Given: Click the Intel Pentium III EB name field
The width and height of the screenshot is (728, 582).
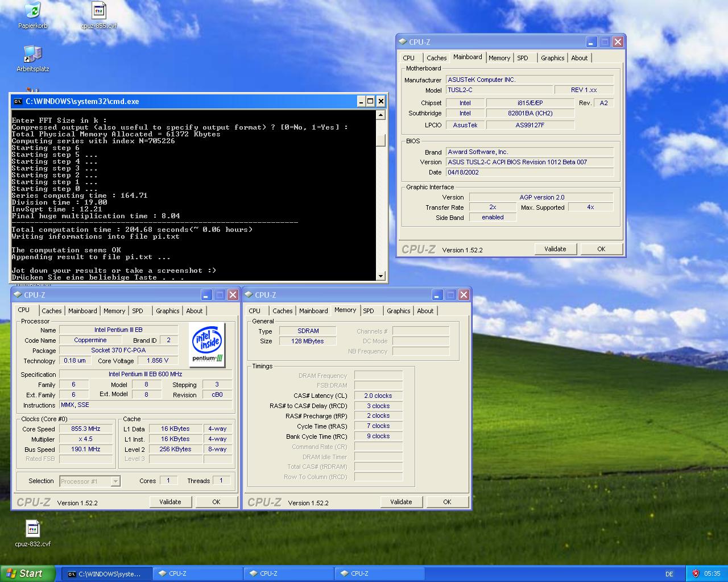Looking at the screenshot, I should 119,330.
